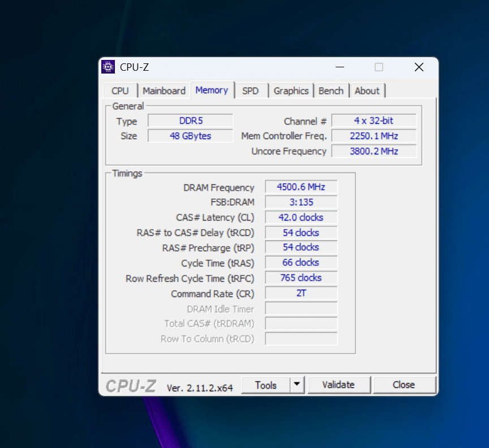
Task: Click the 4 x 32-bit channel value
Action: pos(374,120)
